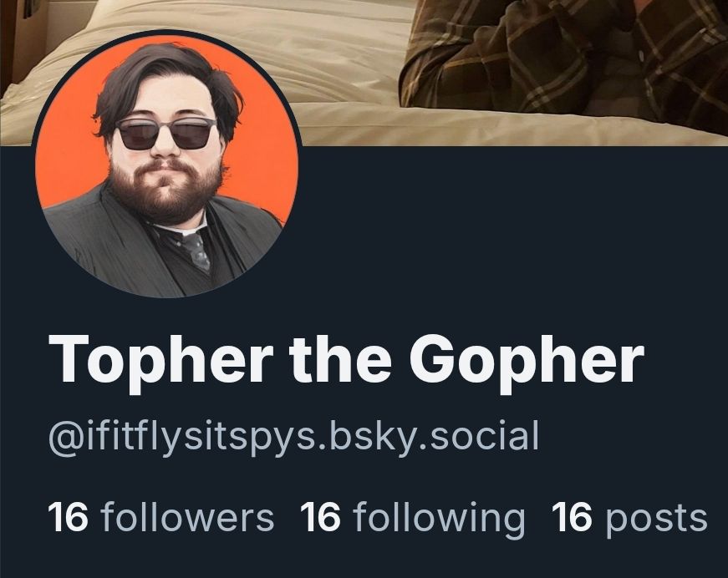Image resolution: width=728 pixels, height=578 pixels.
Task: Open the 16 following list
Action: click(413, 518)
